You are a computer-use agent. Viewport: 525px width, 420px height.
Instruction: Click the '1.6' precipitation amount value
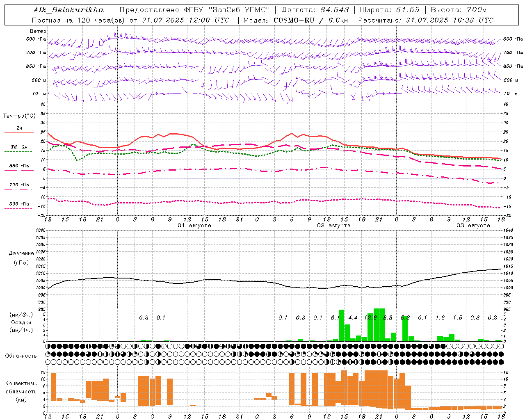coord(440,318)
